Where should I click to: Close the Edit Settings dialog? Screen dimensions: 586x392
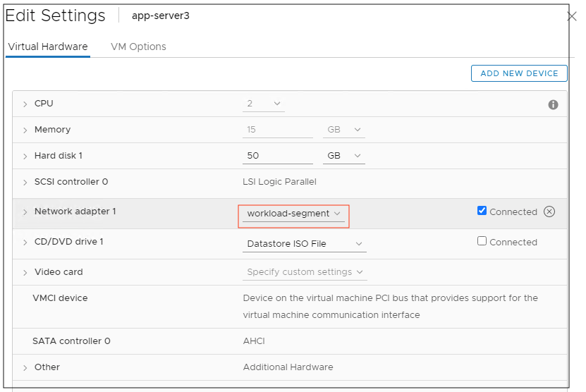572,16
